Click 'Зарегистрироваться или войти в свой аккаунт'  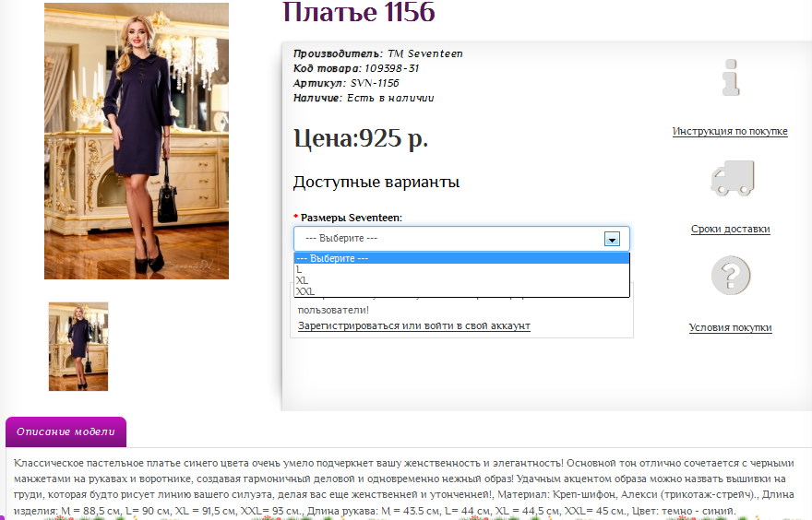(413, 326)
